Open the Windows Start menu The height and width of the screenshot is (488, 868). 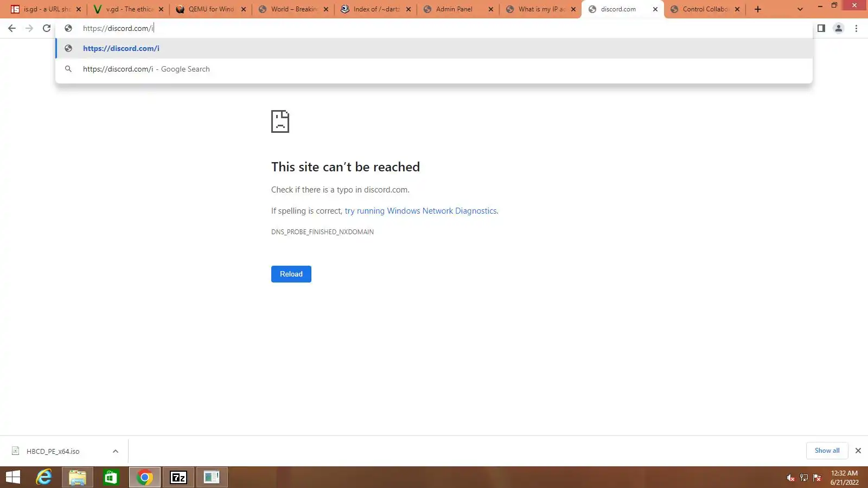coord(13,477)
